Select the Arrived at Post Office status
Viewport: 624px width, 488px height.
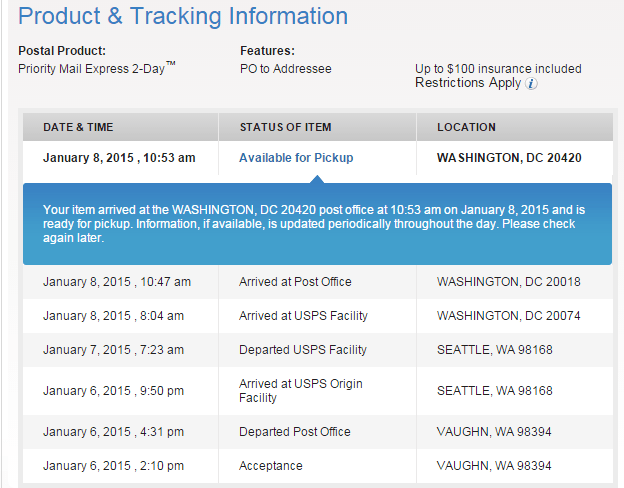coord(295,282)
